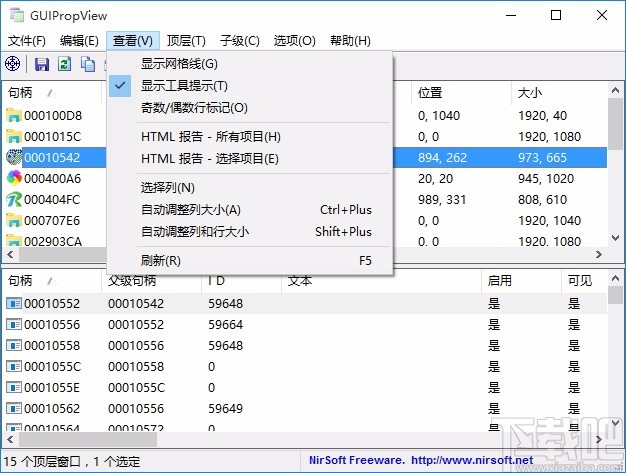Screen dimensions: 626x473
Task: Click child list horizontal scroll left arrow
Action: (x=10, y=439)
